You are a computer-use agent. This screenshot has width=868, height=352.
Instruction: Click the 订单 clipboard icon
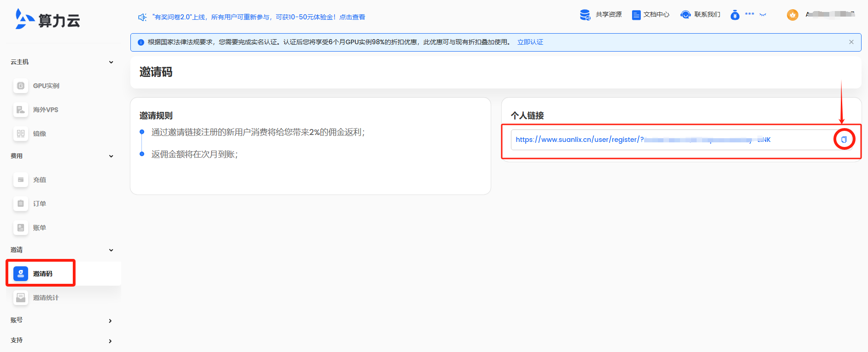21,204
